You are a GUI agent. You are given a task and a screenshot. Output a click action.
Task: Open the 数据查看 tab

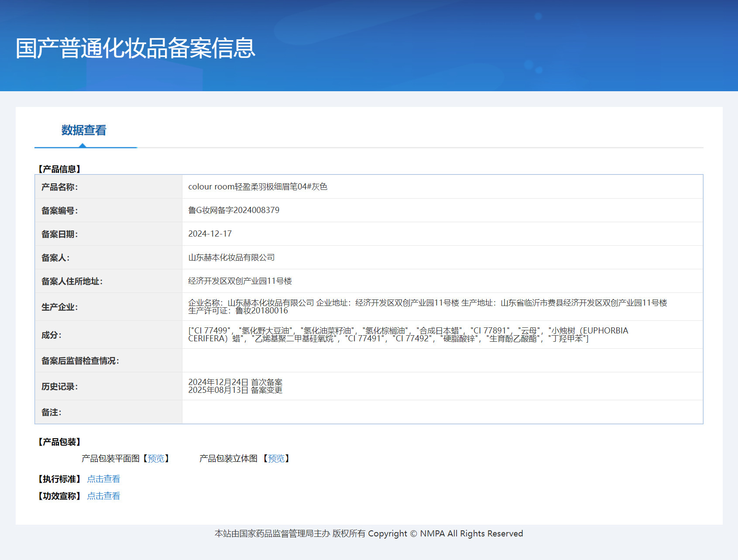[84, 130]
